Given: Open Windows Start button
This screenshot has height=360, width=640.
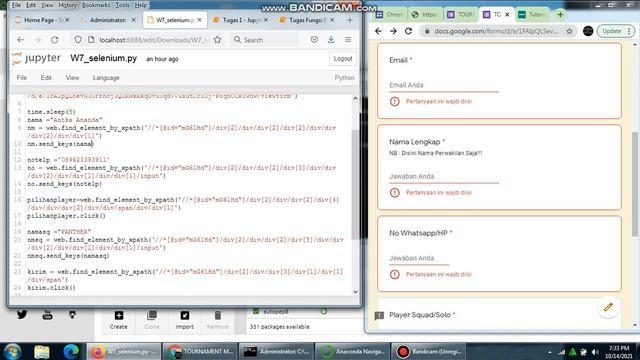Looking at the screenshot, I should click(13, 351).
